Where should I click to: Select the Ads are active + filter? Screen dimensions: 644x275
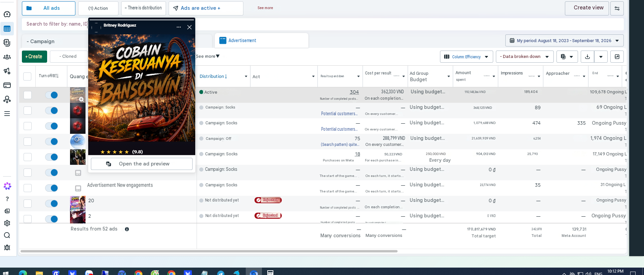206,8
